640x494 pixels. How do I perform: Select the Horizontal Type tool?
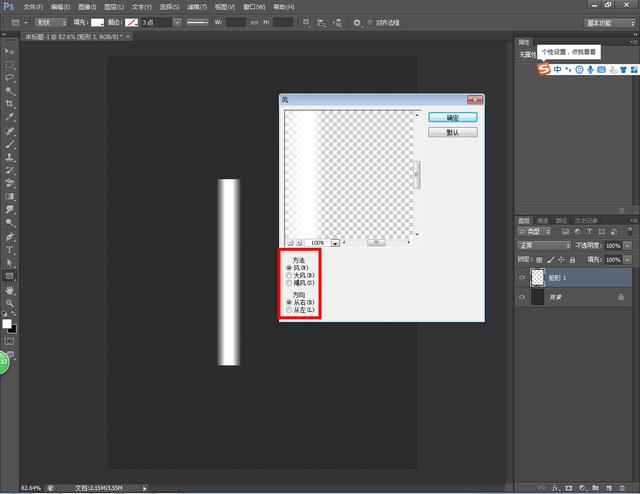10,249
